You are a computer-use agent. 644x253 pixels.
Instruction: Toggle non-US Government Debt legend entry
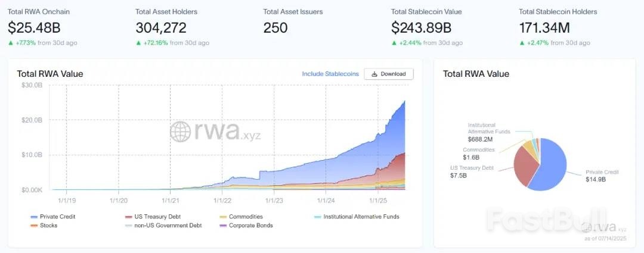[x=163, y=226]
